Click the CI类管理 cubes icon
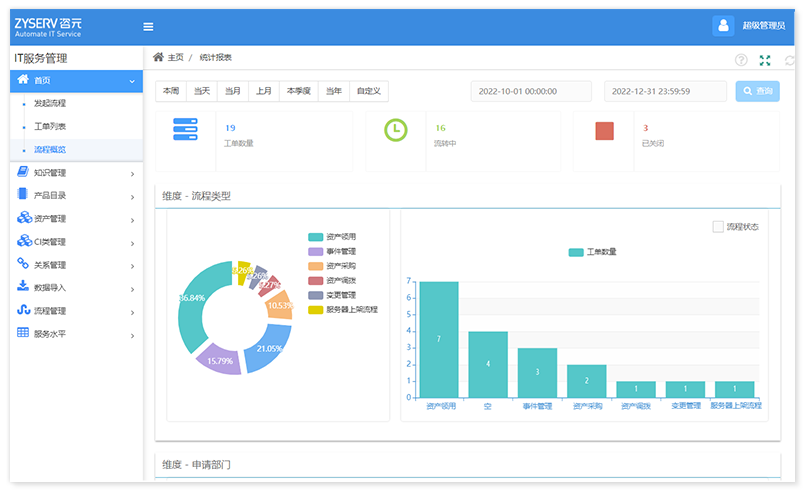This screenshot has width=808, height=495. click(24, 241)
